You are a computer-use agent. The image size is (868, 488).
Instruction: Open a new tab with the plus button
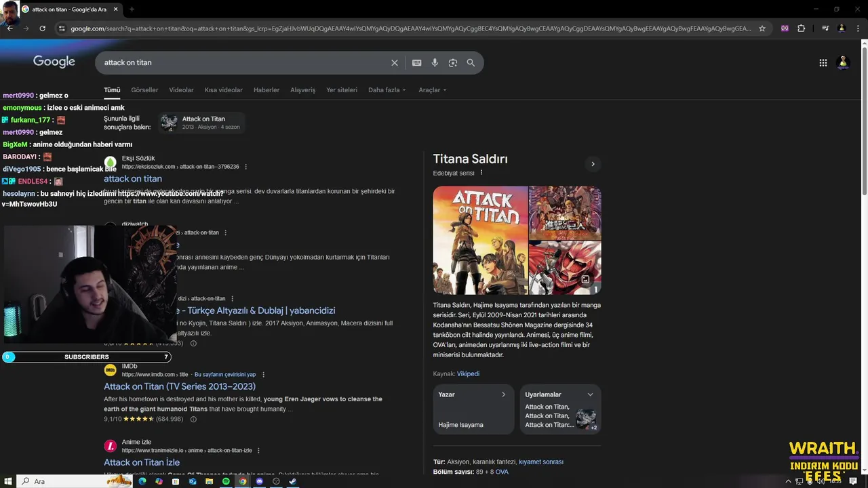pyautogui.click(x=132, y=9)
